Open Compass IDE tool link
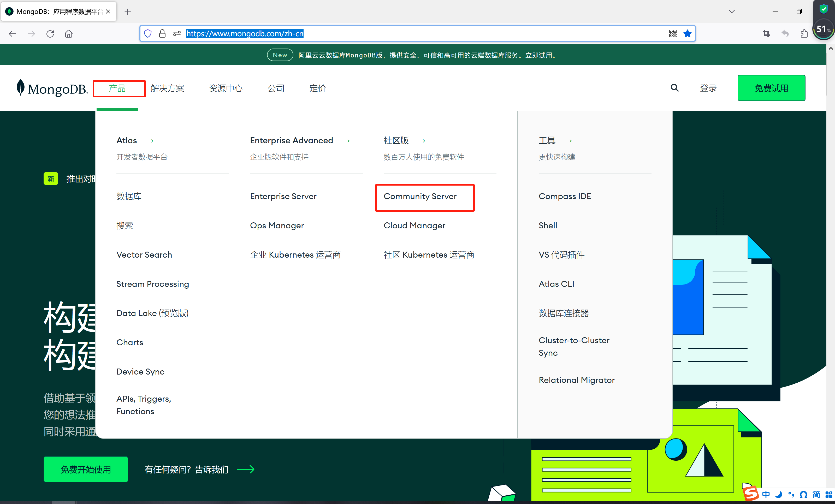 point(565,196)
